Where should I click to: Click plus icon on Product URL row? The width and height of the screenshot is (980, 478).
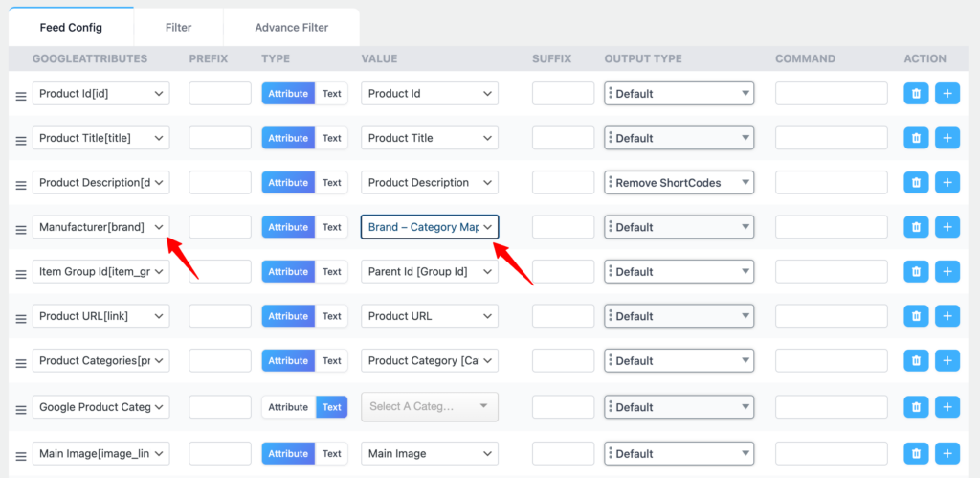[947, 316]
